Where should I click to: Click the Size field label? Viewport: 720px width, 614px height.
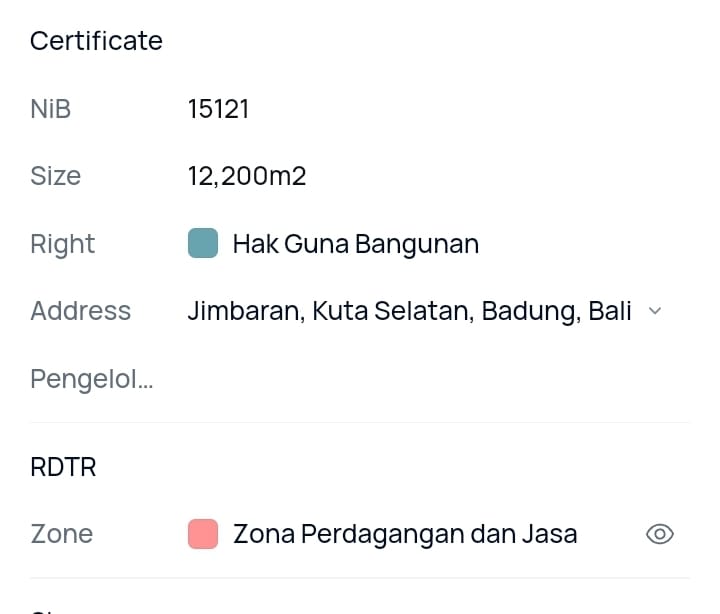[56, 176]
